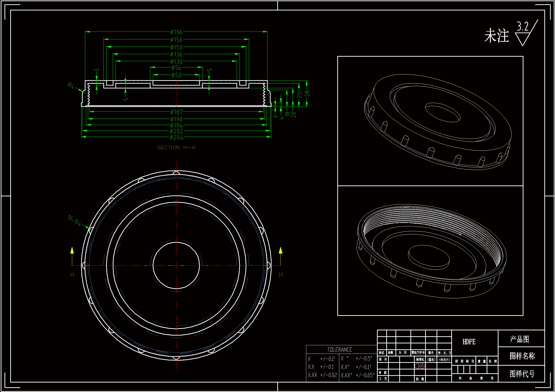Pick the vertical dimension 28
This screenshot has width=555, height=392.
point(307,93)
